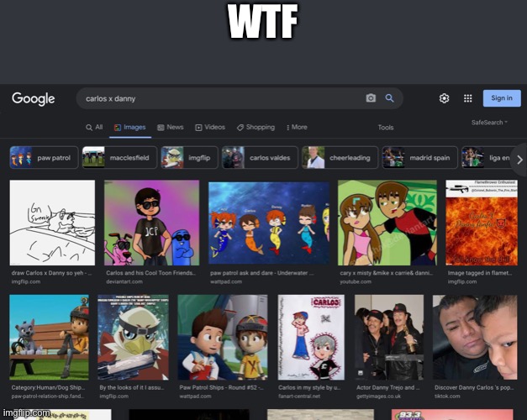Open the Google apps grid icon
Viewport: 527px width, 420px height.
click(468, 98)
